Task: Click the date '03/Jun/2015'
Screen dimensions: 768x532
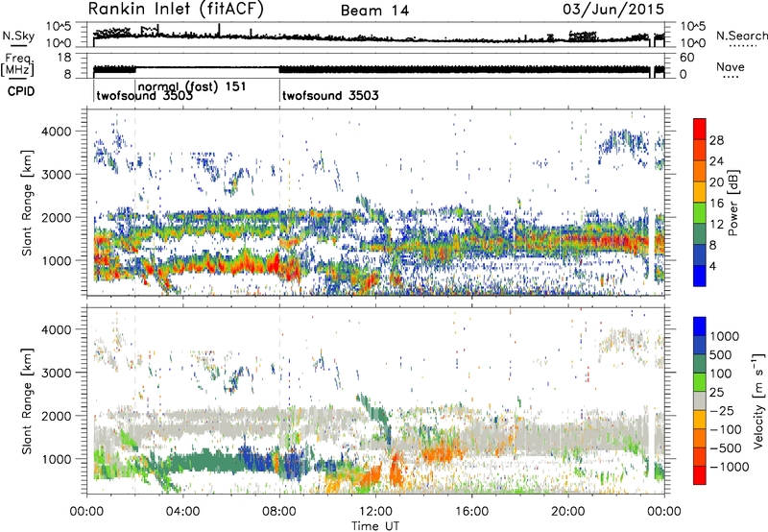Action: pos(613,10)
